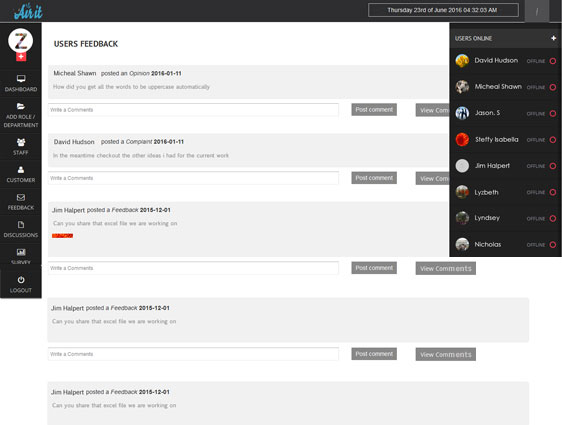
Task: Click the red rating bar in Jim Halpert's feedback
Action: pyautogui.click(x=62, y=236)
